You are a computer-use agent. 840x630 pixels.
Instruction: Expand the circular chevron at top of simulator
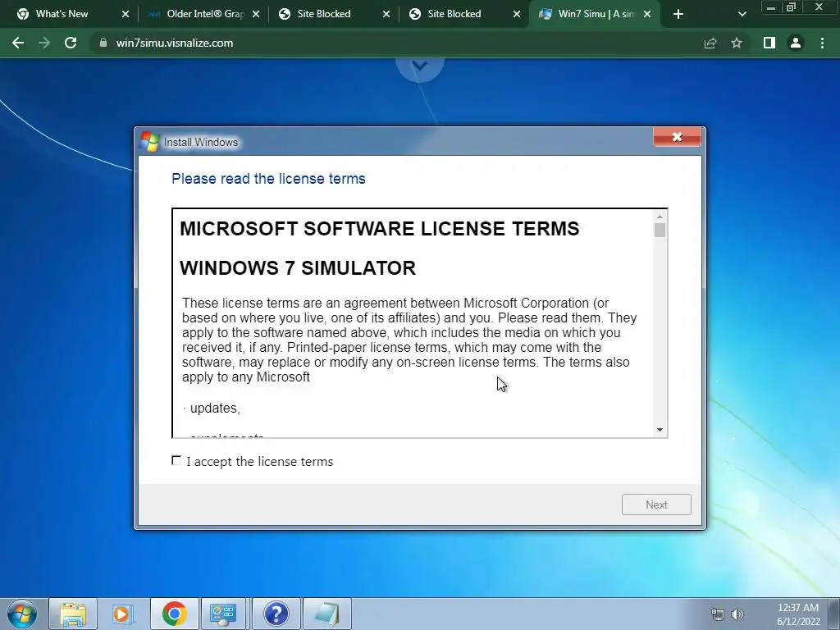point(420,66)
